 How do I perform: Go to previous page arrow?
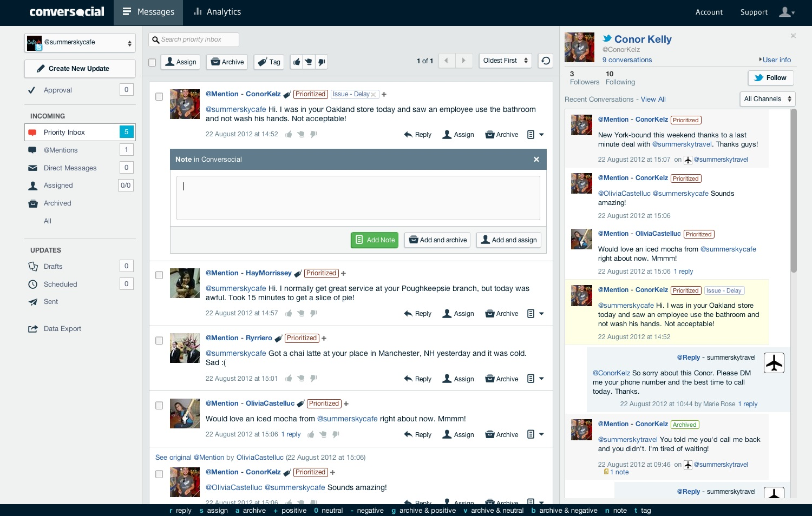point(447,61)
